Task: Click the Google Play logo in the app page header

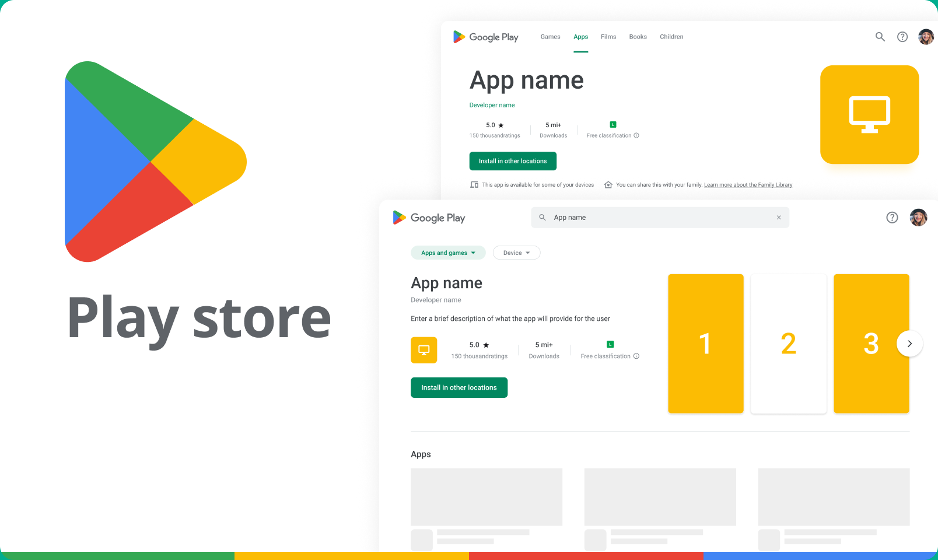Action: (x=485, y=37)
